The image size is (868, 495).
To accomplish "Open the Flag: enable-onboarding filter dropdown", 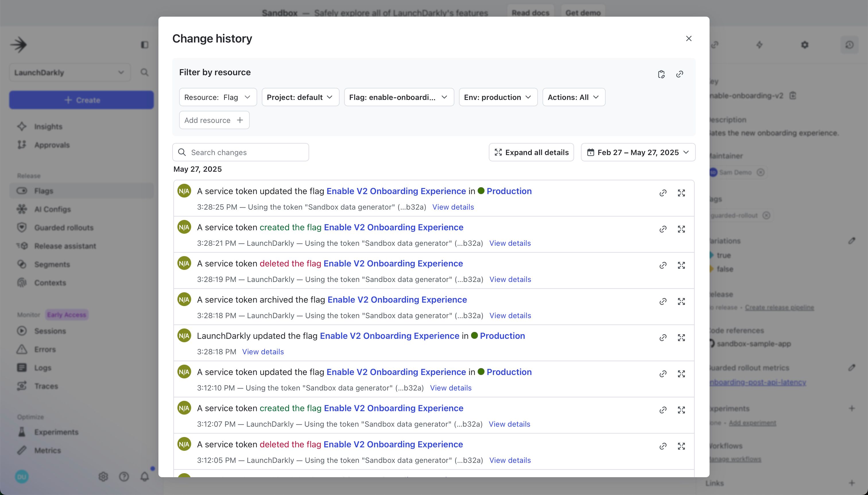I will (399, 97).
